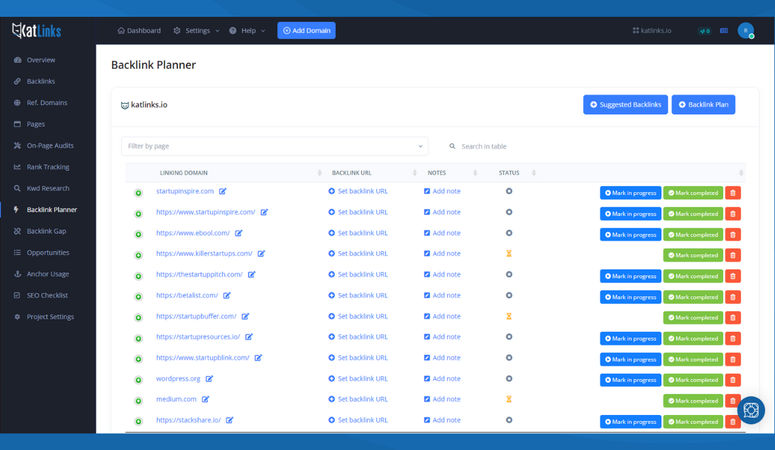
Task: Open Backlink Gap in sidebar
Action: pos(46,231)
